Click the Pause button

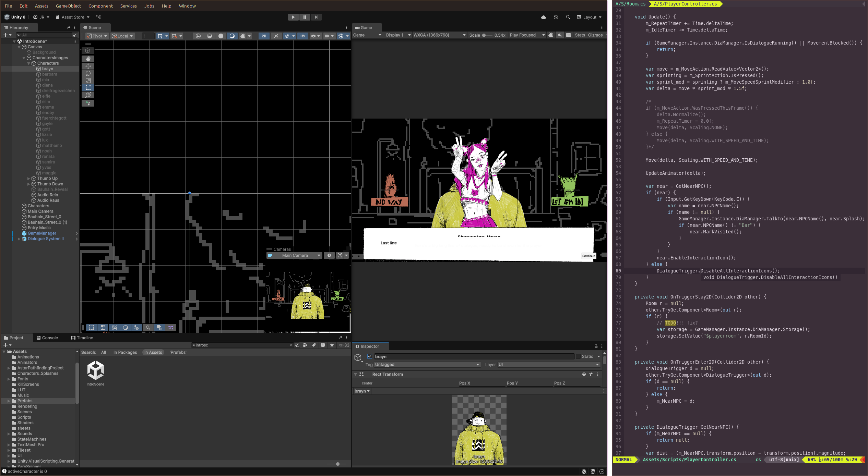(305, 17)
